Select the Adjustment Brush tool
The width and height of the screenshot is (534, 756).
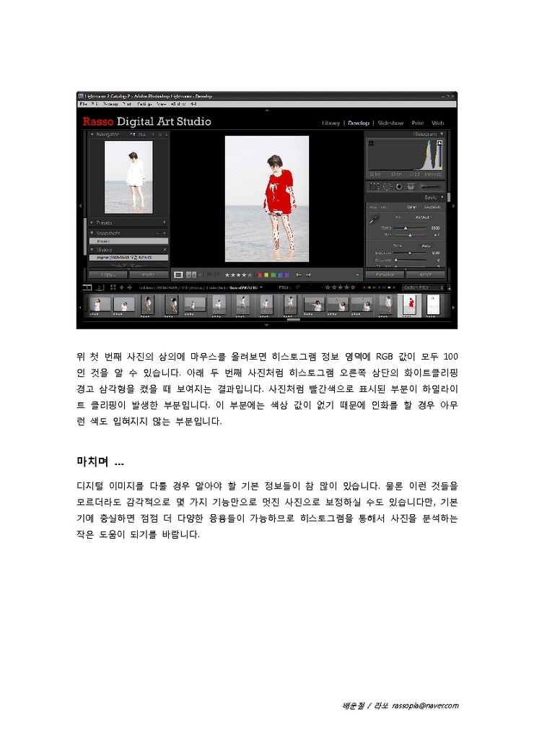[x=430, y=186]
